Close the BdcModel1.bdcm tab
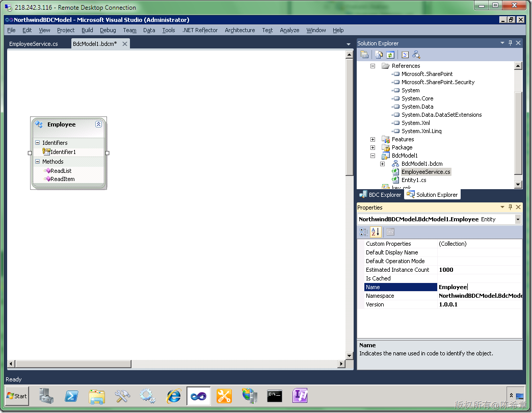This screenshot has width=532, height=413. (125, 44)
